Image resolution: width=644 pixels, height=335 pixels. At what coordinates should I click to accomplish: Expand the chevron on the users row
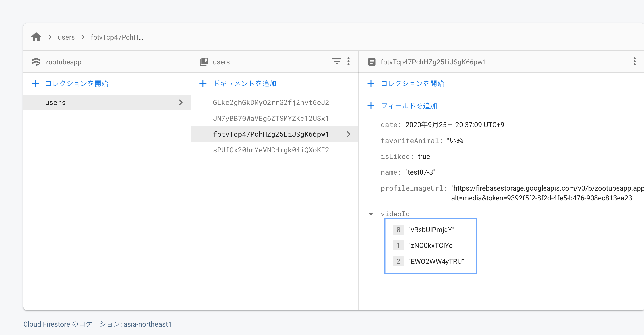coord(181,102)
